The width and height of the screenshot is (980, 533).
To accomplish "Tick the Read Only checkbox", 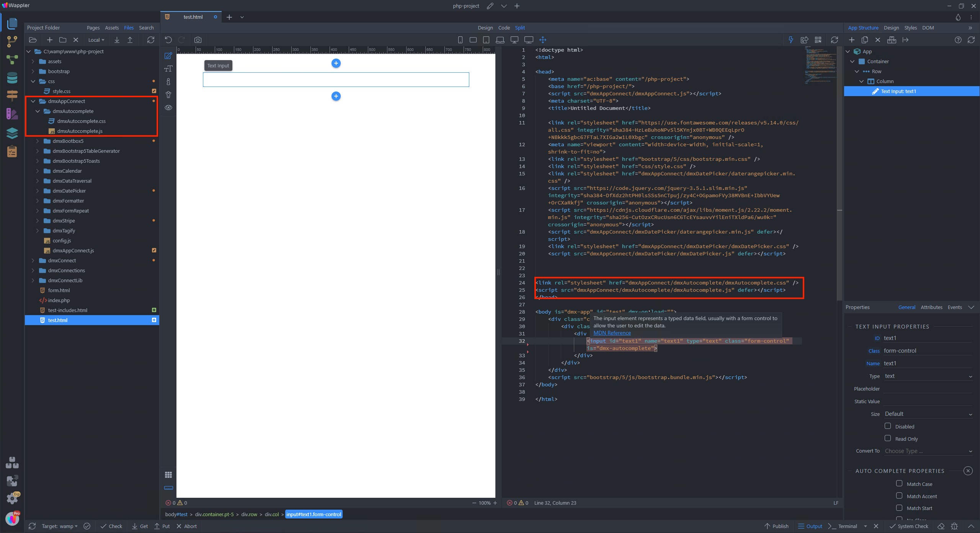I will [888, 438].
